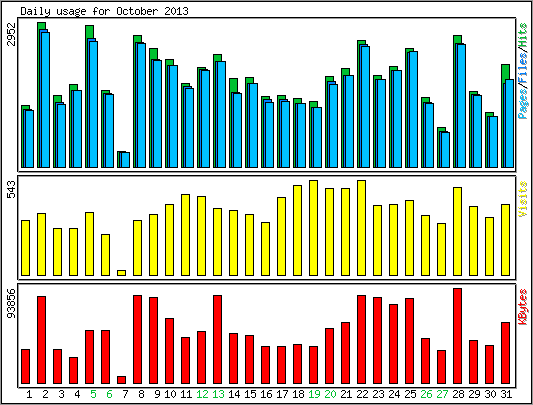Click day 10 on the x-axis
The image size is (533, 405).
point(171,394)
